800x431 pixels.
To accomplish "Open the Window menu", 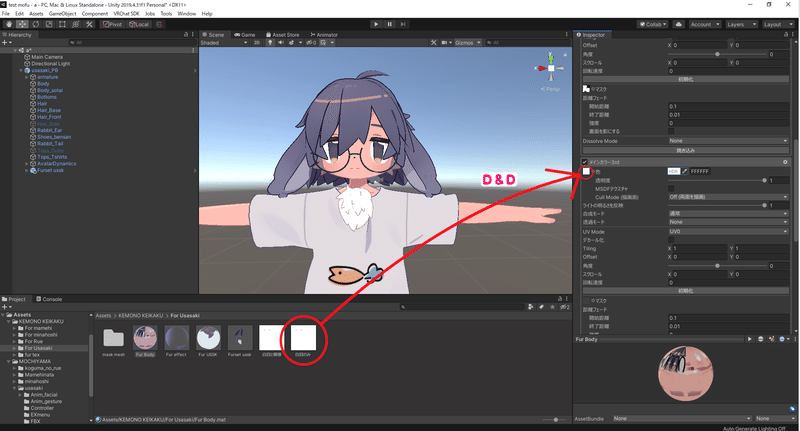I will coord(186,14).
